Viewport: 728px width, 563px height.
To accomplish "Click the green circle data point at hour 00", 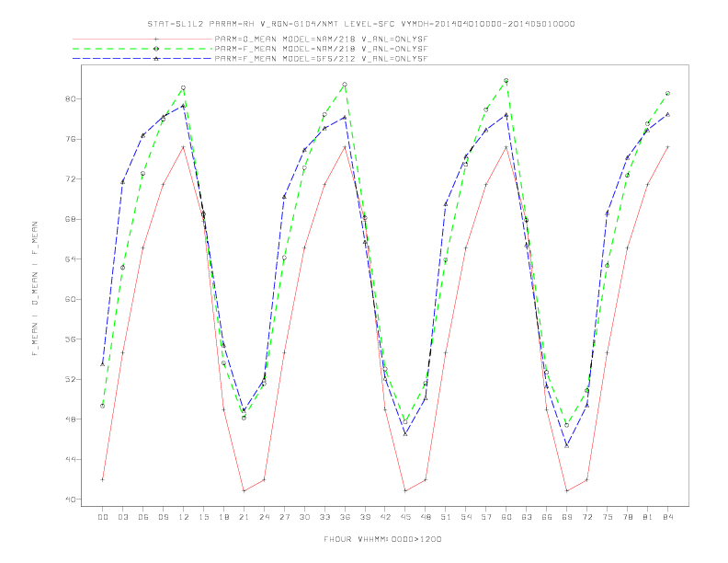I will tap(103, 406).
